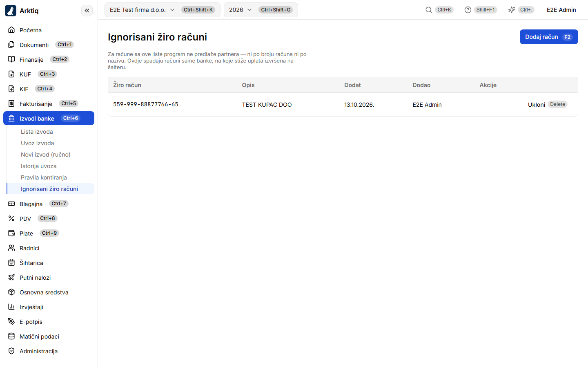Click the Blagajna cash icon
Viewport: 588px width, 368px height.
(11, 204)
